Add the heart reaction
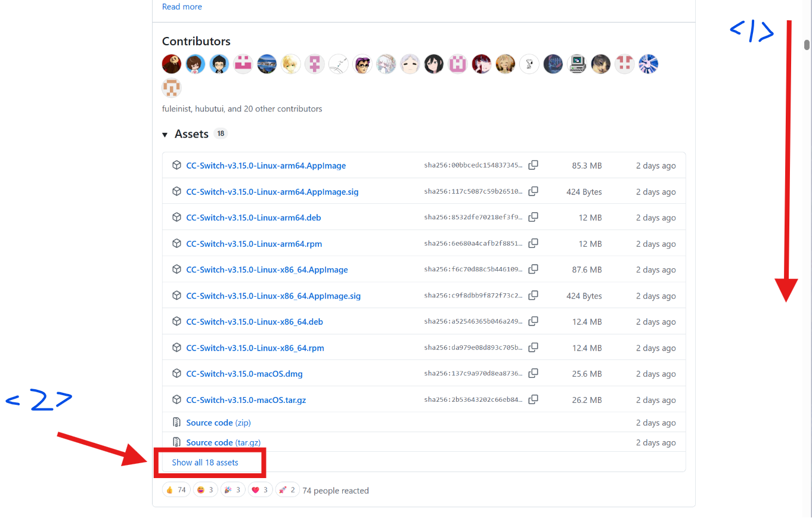The height and width of the screenshot is (518, 812). click(259, 490)
